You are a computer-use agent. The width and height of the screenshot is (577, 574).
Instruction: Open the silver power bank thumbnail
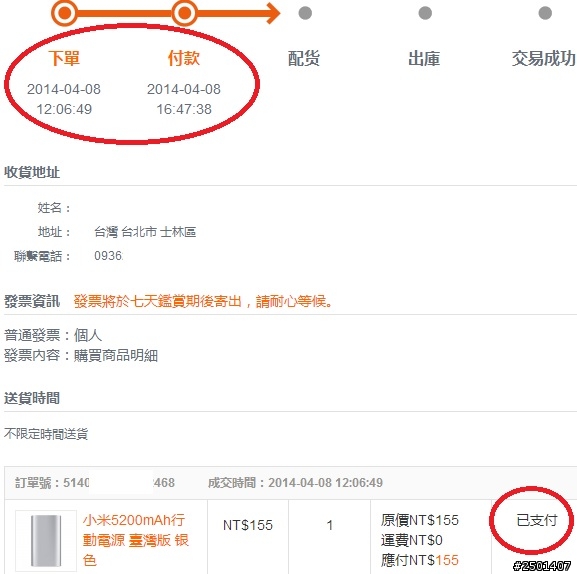[x=46, y=541]
